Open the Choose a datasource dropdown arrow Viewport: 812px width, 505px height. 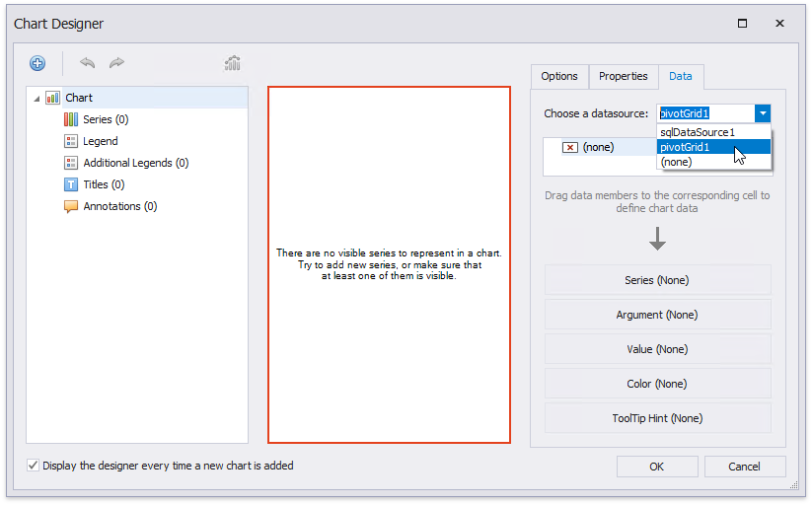(763, 113)
